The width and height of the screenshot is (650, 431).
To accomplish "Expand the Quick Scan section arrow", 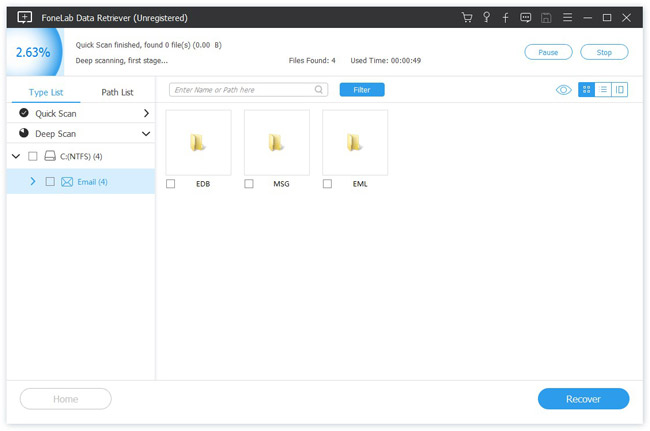I will tap(146, 113).
